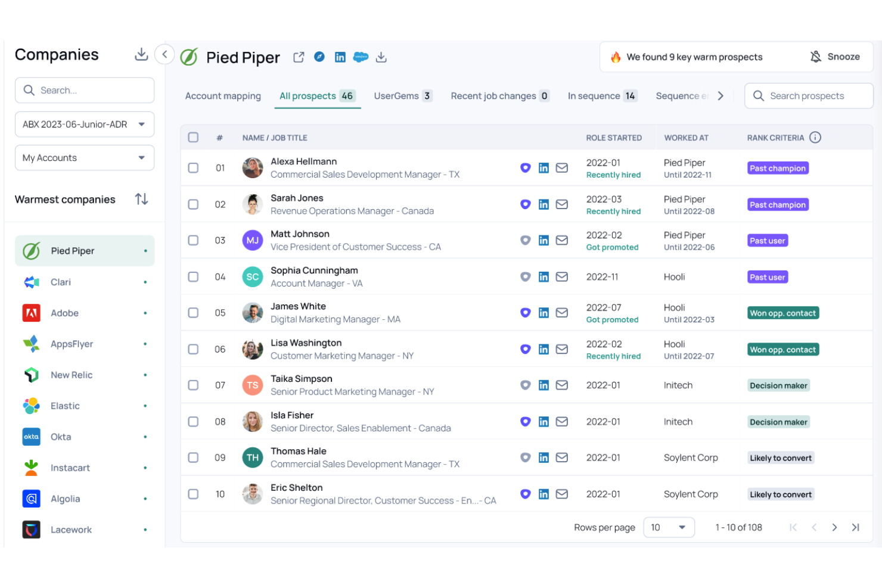Click the LinkedIn icon beside the Pied Piper name
Image resolution: width=882 pixels, height=588 pixels.
pos(340,57)
